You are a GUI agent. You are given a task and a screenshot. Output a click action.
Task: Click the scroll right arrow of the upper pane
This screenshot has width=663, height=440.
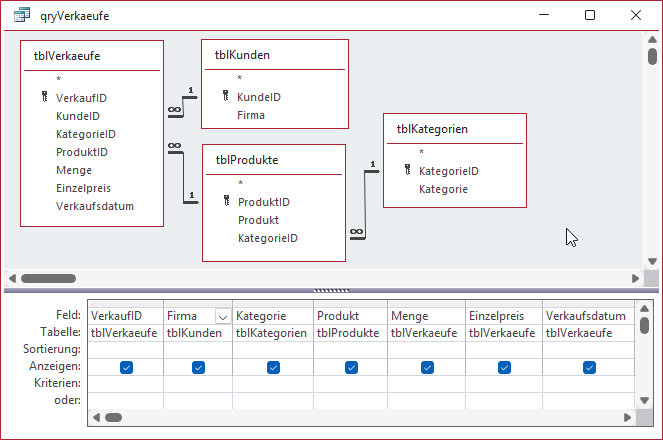coord(635,278)
